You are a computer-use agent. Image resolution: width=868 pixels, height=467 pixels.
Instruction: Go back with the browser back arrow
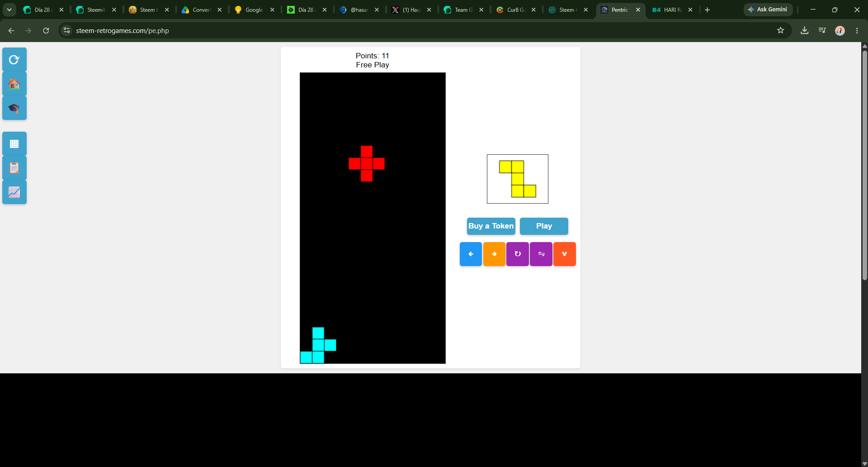(11, 30)
